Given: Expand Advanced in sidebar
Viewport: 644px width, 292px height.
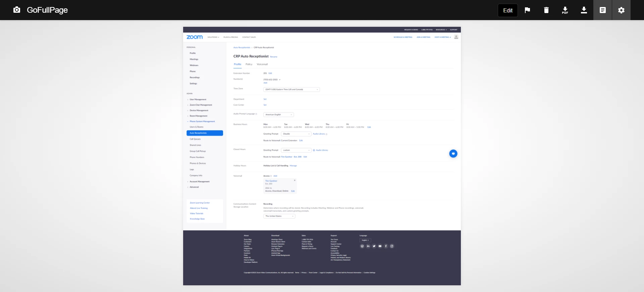Looking at the screenshot, I should coord(194,187).
